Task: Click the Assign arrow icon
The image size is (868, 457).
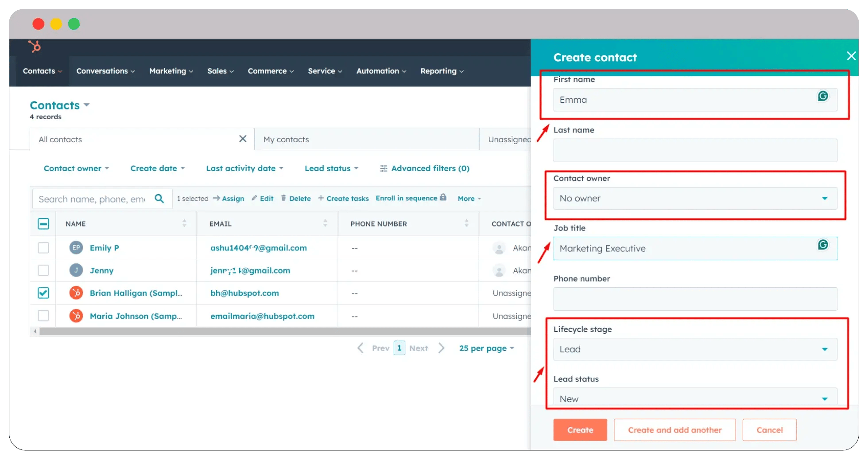Action: point(217,198)
